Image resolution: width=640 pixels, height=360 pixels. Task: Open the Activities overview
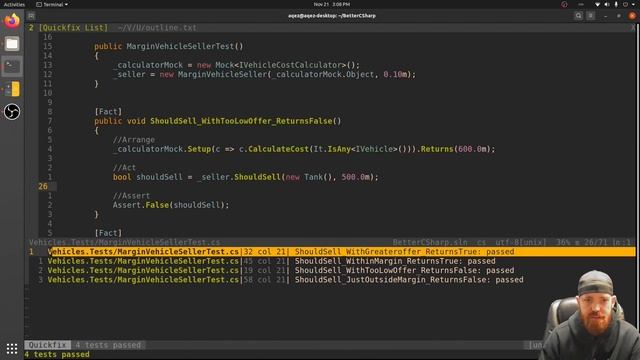(14, 4)
